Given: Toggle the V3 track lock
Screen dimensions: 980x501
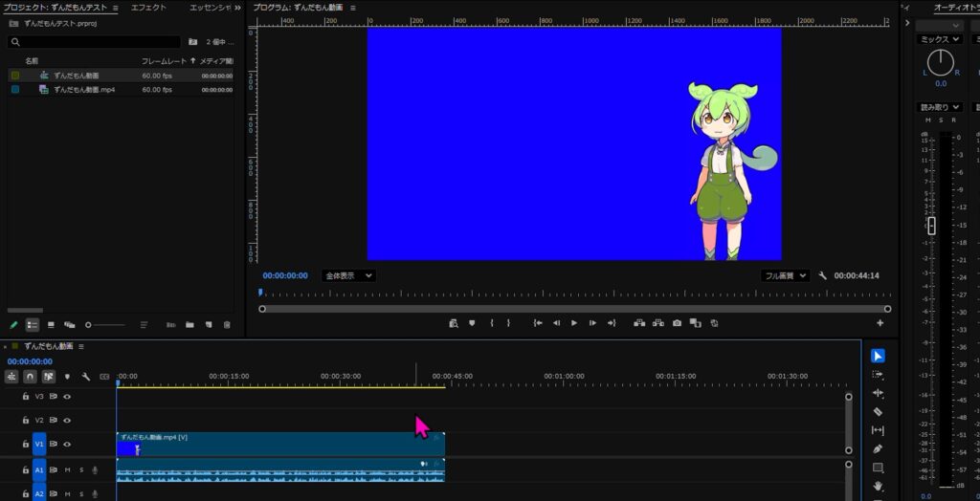Looking at the screenshot, I should pos(26,396).
